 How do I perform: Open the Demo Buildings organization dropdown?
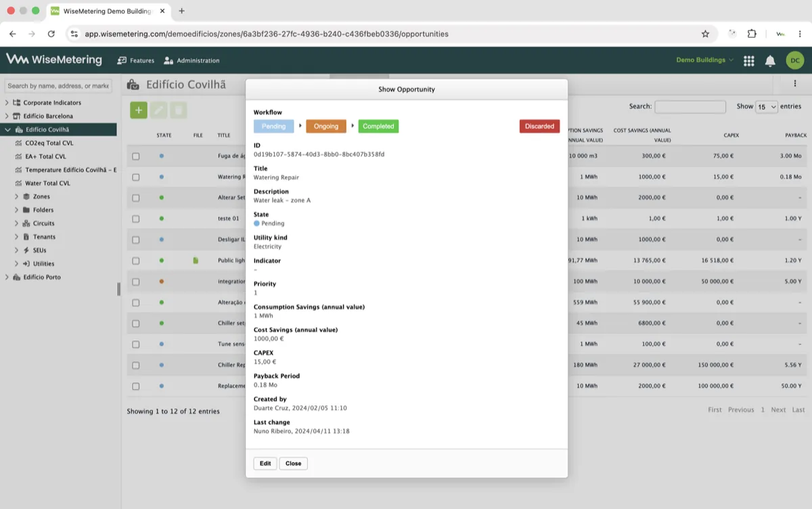(x=704, y=60)
